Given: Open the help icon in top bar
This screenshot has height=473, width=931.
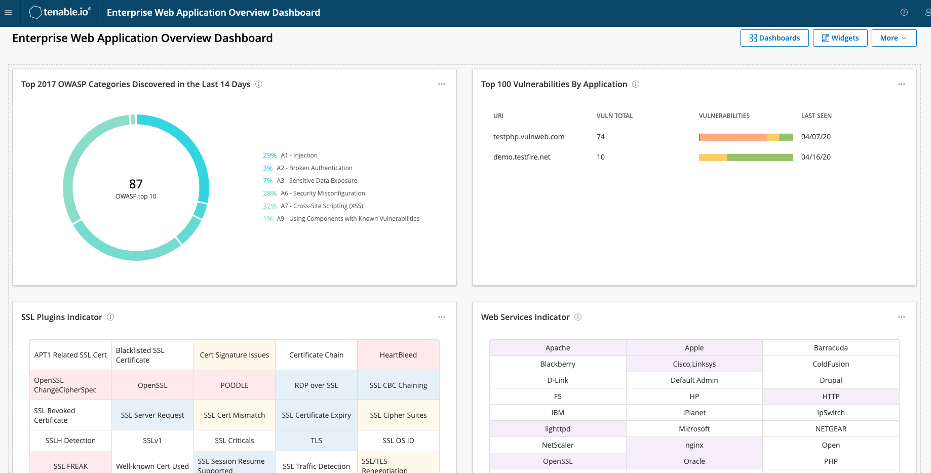Looking at the screenshot, I should coord(904,12).
